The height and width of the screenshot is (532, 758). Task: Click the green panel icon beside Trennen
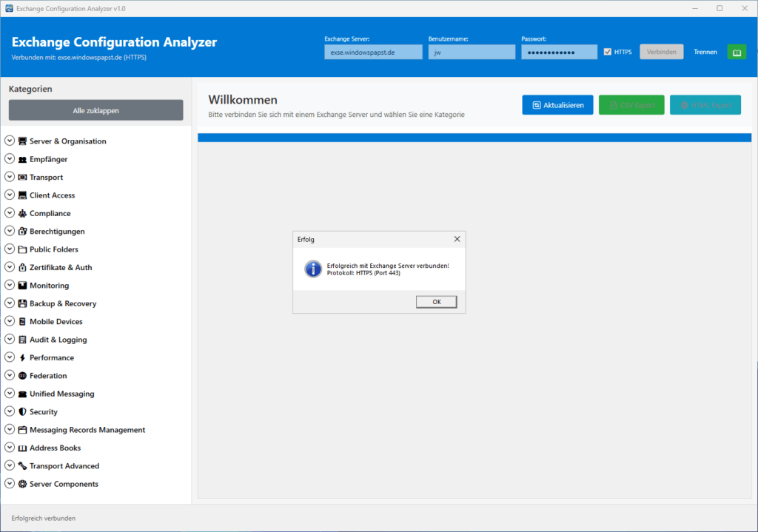[736, 52]
